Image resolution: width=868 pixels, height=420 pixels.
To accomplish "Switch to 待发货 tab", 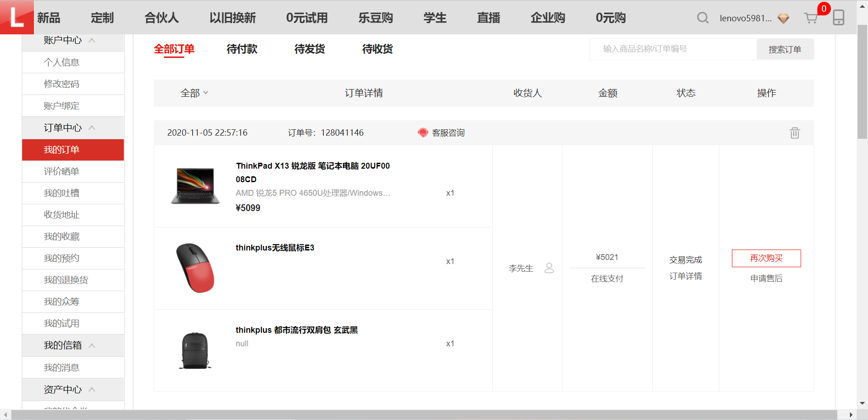I will pyautogui.click(x=310, y=49).
